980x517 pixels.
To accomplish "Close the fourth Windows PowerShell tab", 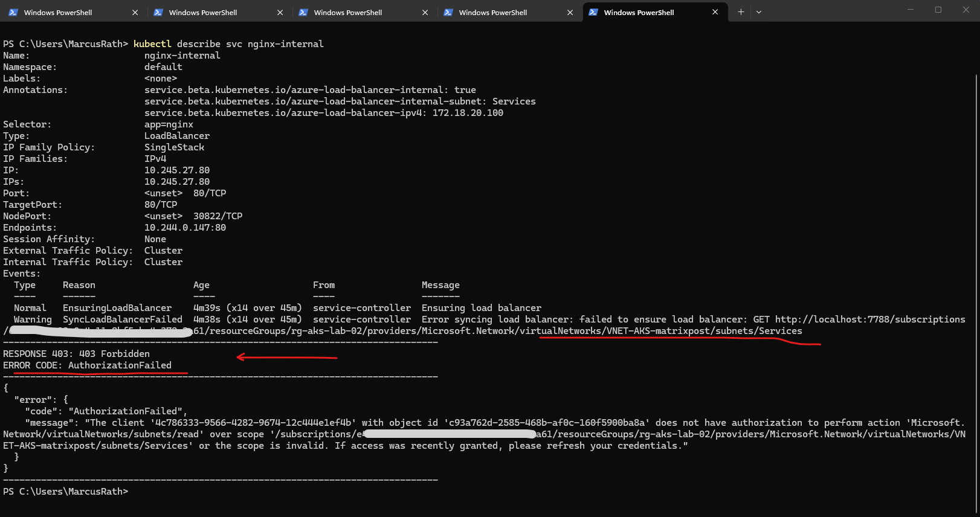I will click(570, 12).
